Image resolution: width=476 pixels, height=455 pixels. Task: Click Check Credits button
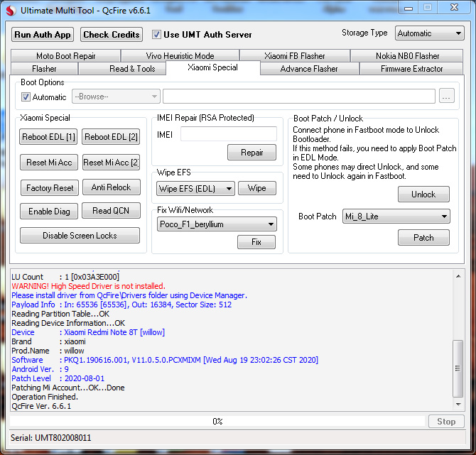112,35
